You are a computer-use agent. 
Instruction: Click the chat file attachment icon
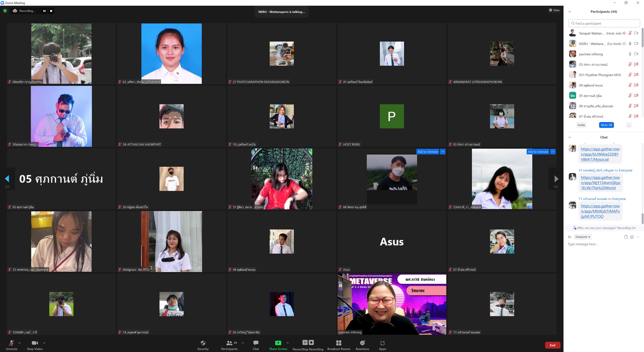626,237
